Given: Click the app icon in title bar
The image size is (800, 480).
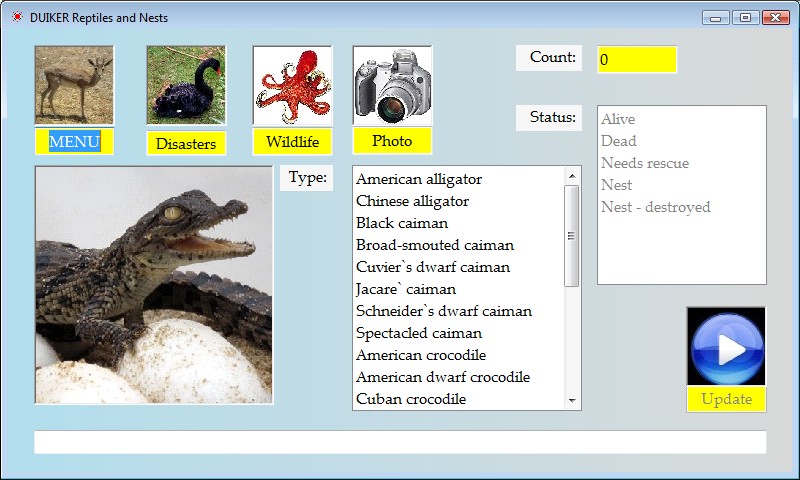Looking at the screenshot, I should point(17,18).
